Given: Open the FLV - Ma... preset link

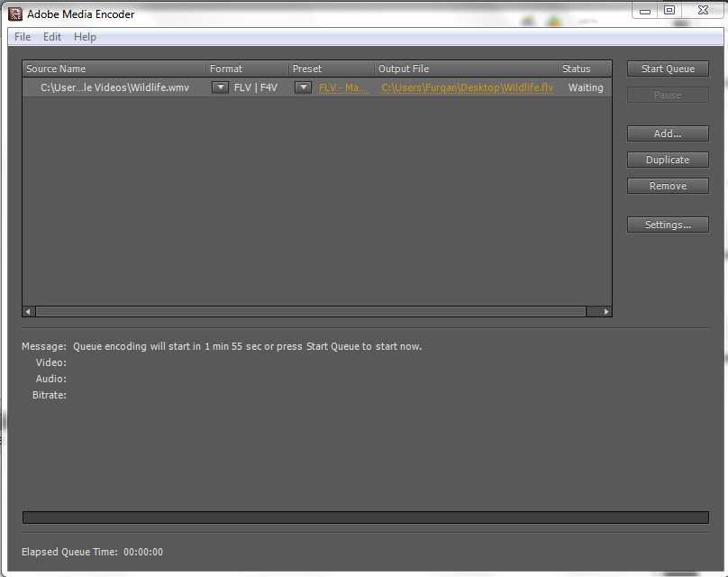Looking at the screenshot, I should pos(343,87).
